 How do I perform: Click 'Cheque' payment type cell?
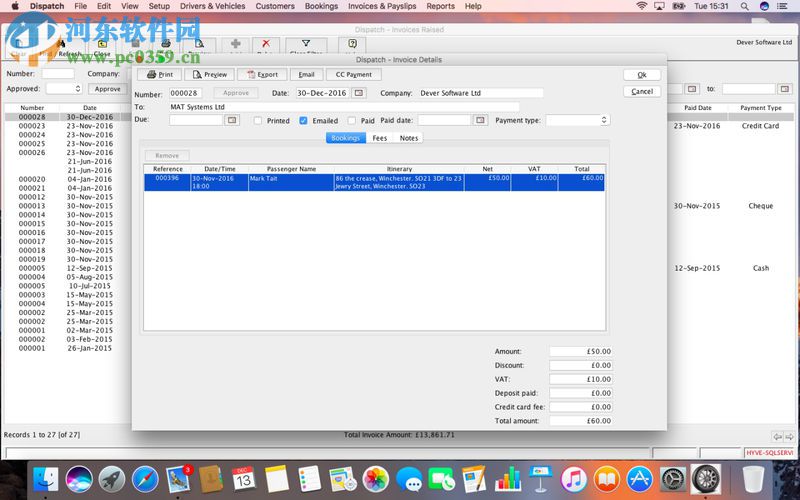(761, 206)
